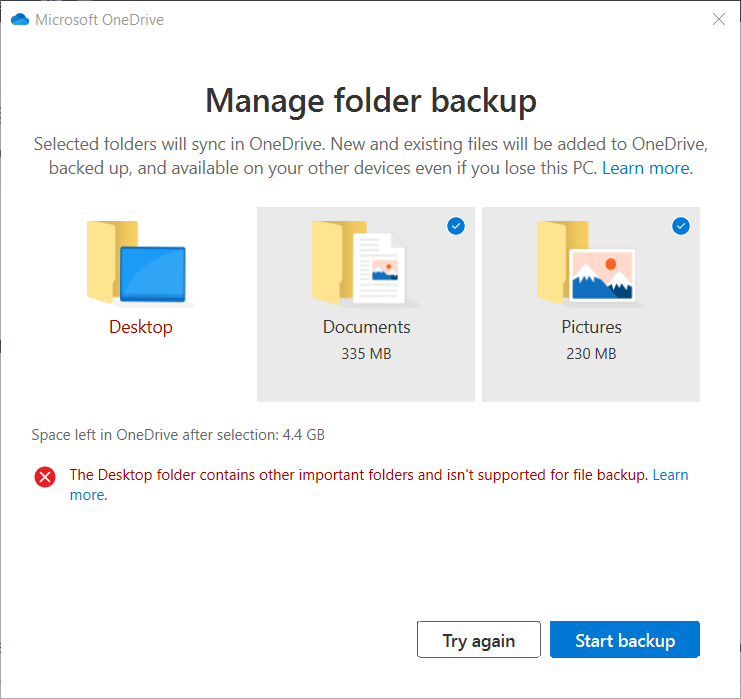Uncheck the Documents blue checkmark
741x699 pixels.
tap(456, 226)
